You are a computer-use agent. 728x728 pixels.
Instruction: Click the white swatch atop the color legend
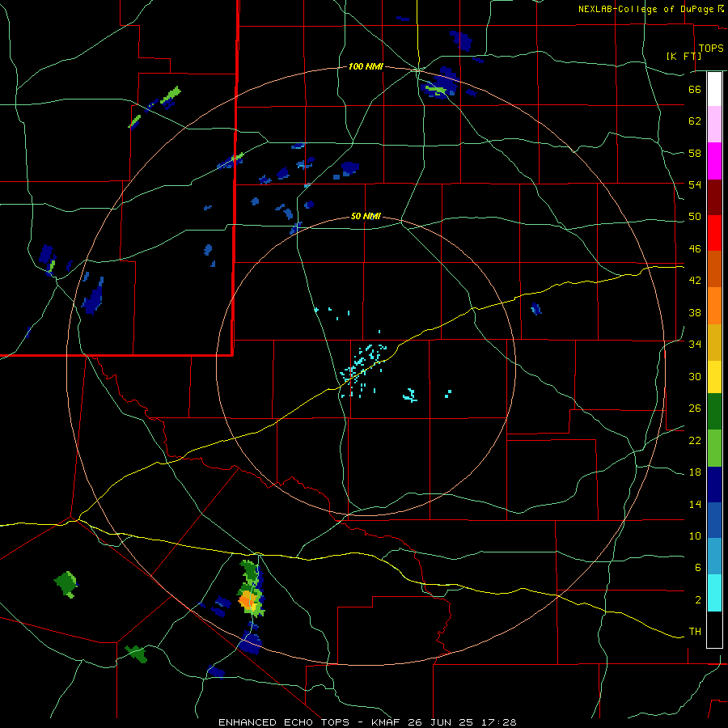coord(714,89)
